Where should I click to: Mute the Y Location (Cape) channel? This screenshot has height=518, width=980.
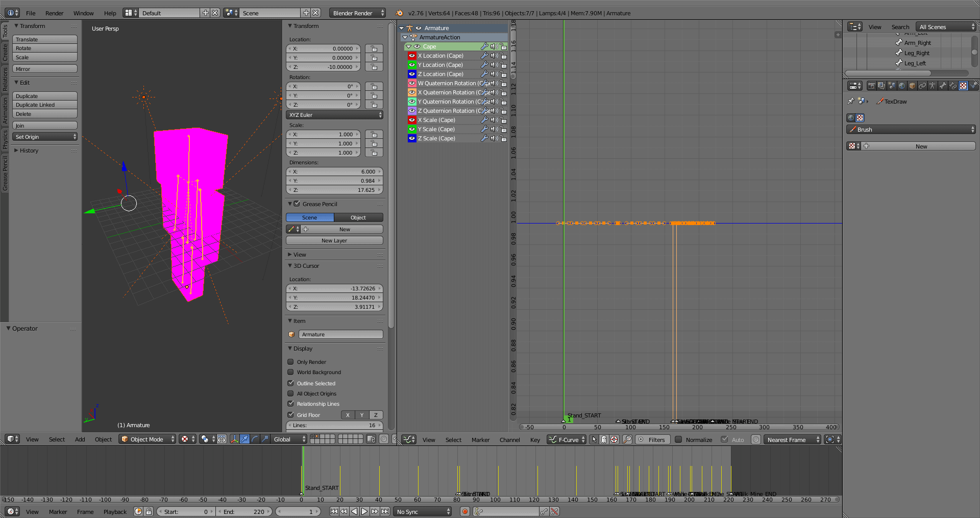coord(494,65)
